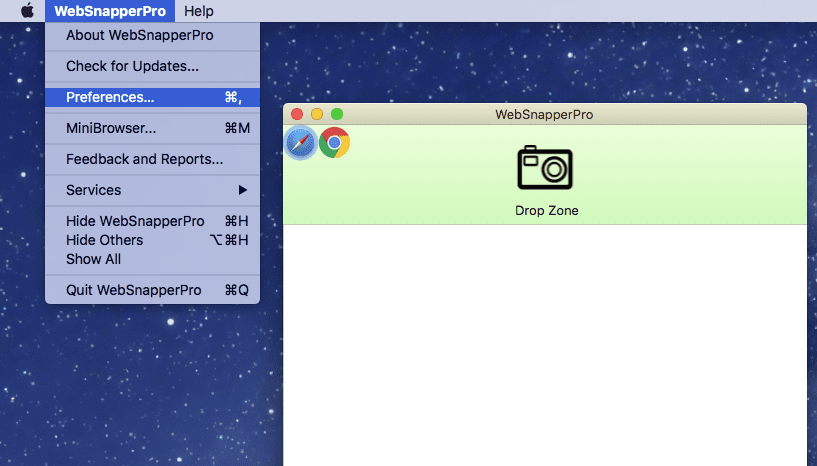Close the WebSnapperPro window

[297, 114]
